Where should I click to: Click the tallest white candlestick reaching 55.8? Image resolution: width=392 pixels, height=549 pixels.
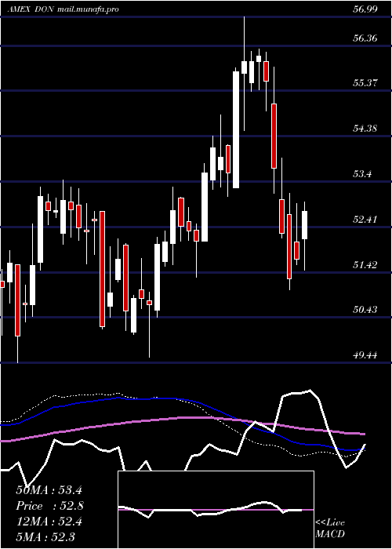(x=236, y=129)
